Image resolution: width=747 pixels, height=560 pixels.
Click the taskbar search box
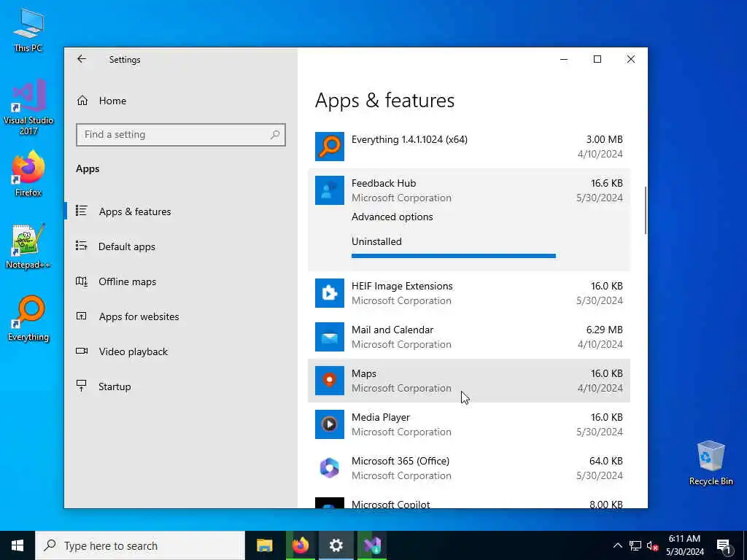coord(140,545)
